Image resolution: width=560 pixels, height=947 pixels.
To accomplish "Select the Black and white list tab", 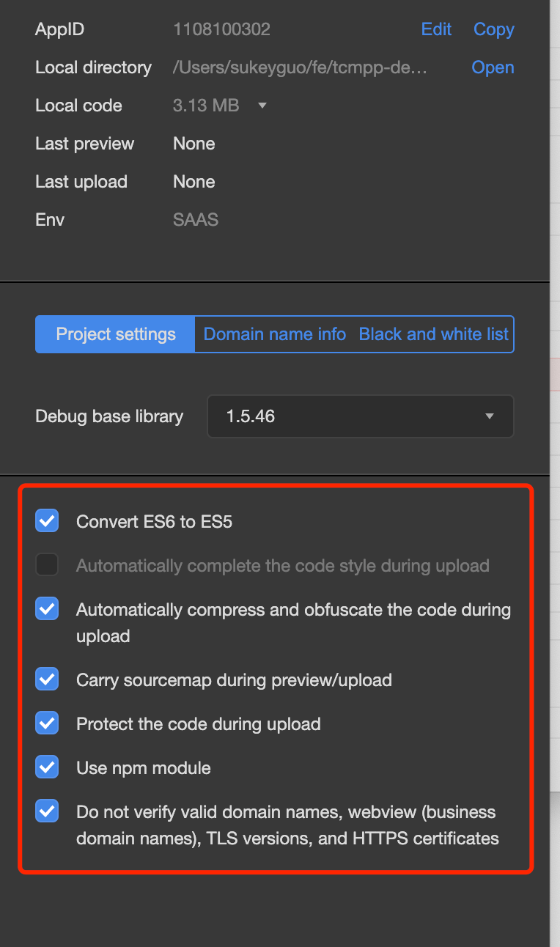I will (433, 334).
